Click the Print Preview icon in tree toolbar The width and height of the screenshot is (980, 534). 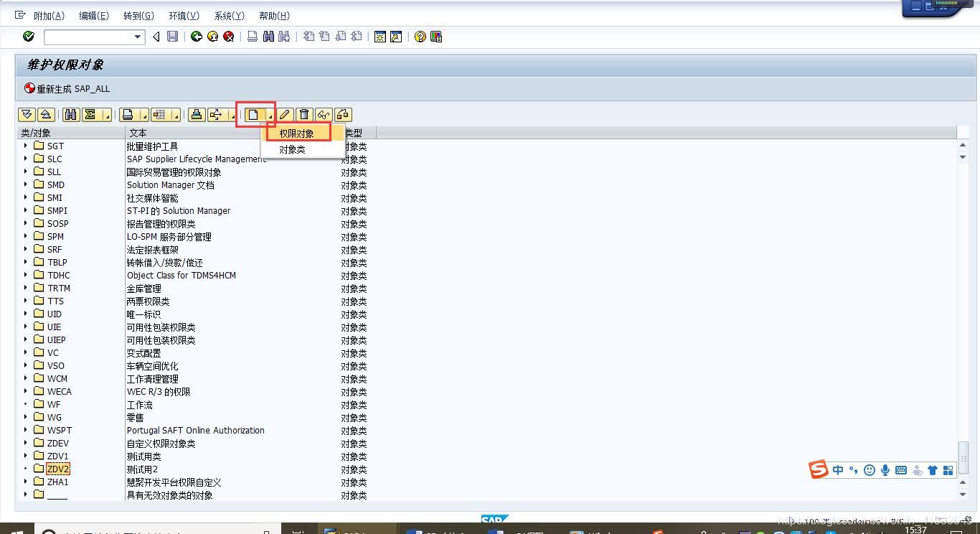(197, 114)
